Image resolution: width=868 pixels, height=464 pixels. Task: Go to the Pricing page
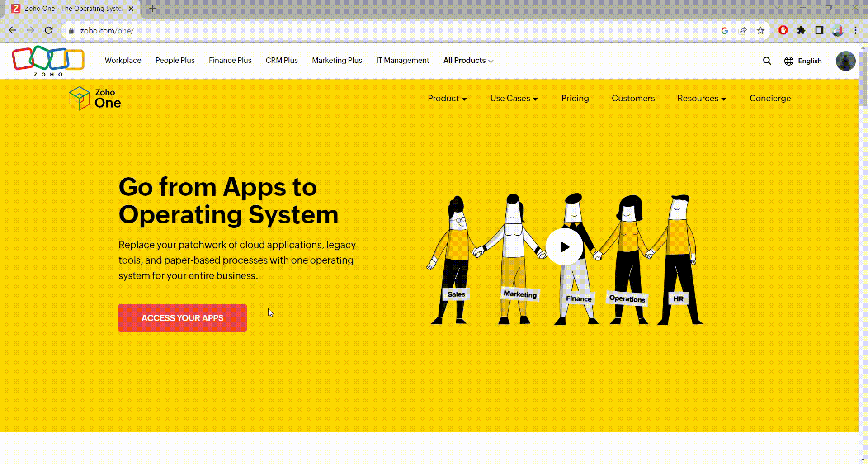[x=575, y=99]
